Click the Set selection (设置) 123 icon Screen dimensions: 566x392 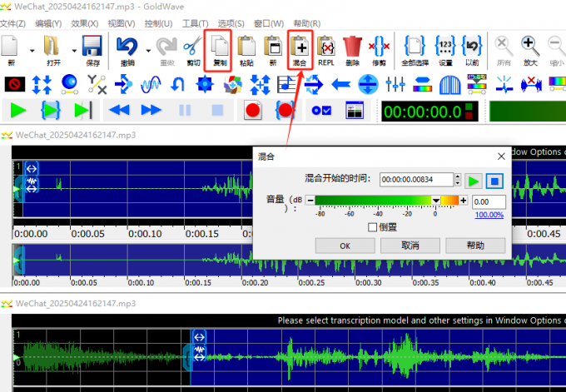[x=445, y=47]
